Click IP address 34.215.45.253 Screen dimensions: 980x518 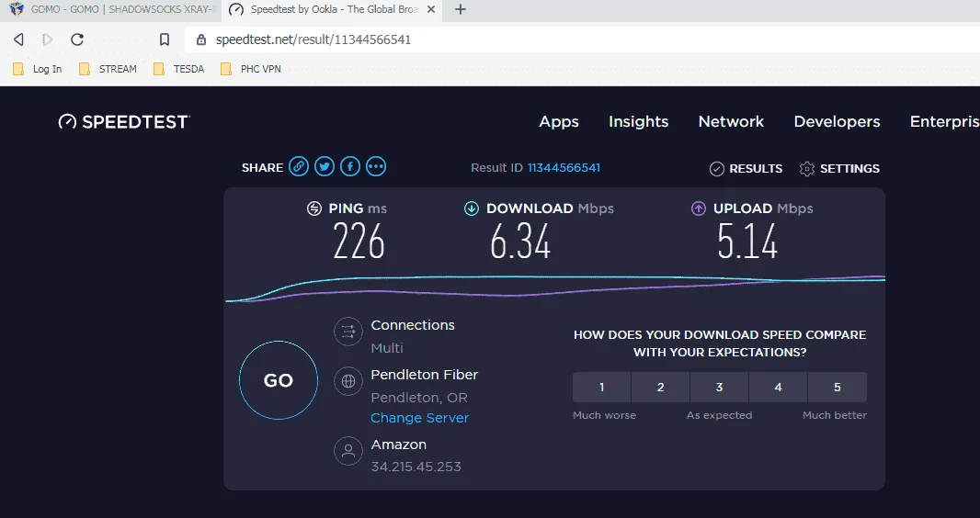(x=416, y=467)
